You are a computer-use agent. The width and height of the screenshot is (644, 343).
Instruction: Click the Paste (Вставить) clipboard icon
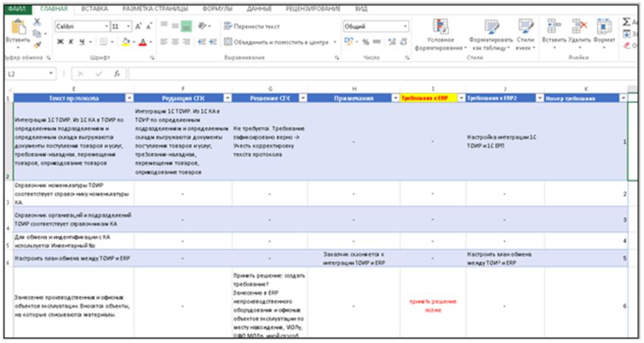19,28
